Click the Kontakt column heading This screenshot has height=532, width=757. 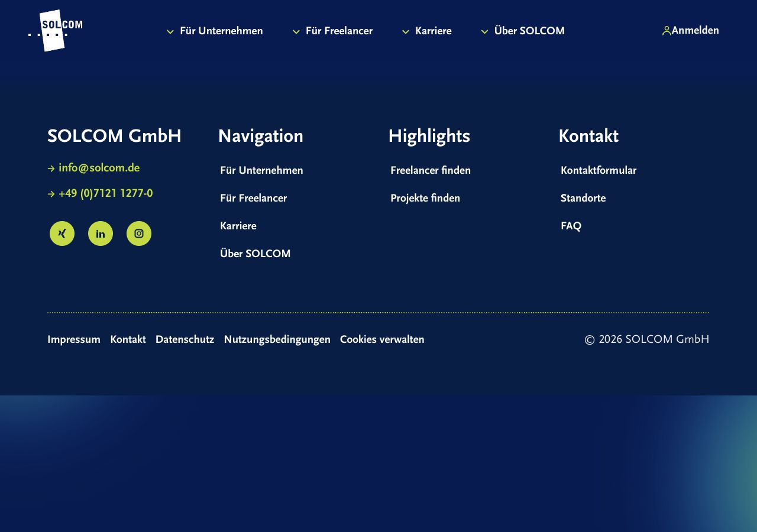[588, 136]
